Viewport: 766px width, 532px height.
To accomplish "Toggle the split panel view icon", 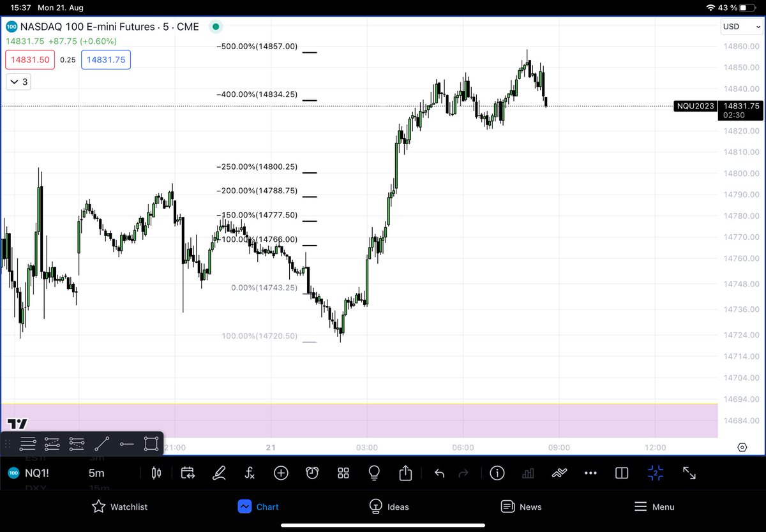I will (621, 473).
